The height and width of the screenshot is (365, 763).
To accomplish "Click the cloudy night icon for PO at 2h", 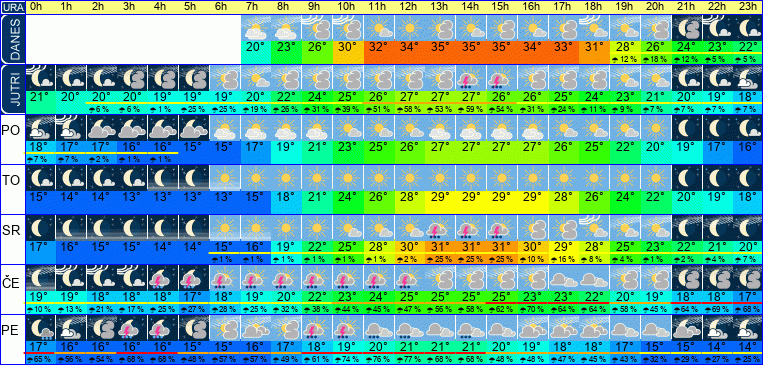I will coord(102,128).
